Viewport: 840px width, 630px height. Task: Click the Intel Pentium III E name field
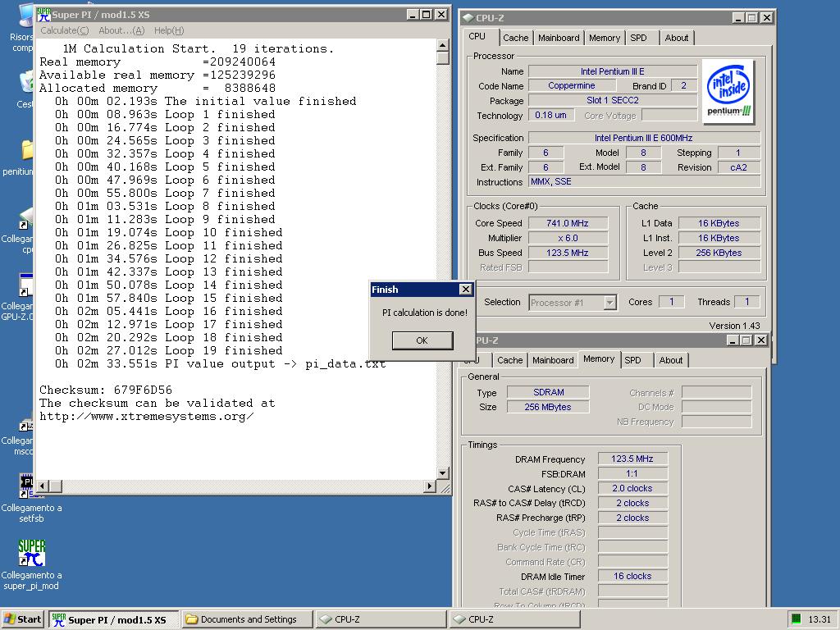613,71
